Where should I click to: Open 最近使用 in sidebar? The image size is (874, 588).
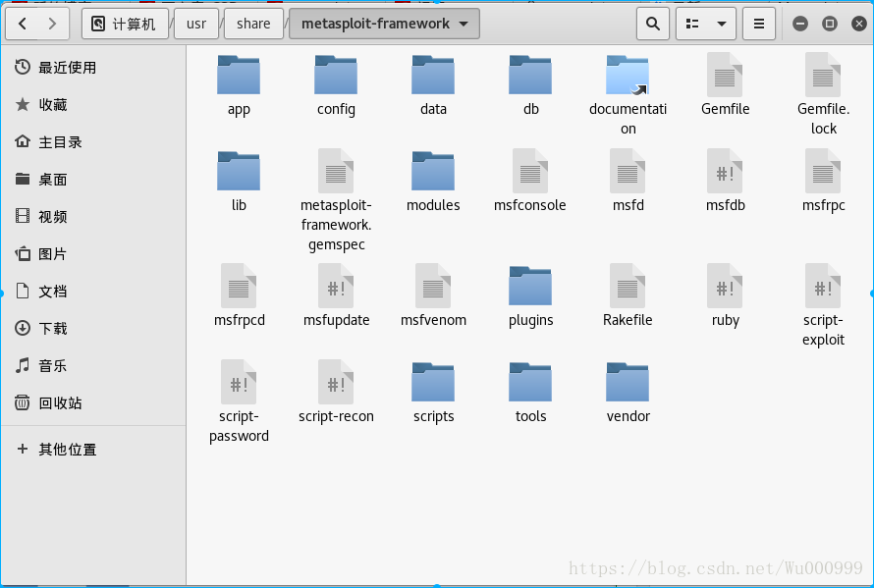pyautogui.click(x=93, y=68)
